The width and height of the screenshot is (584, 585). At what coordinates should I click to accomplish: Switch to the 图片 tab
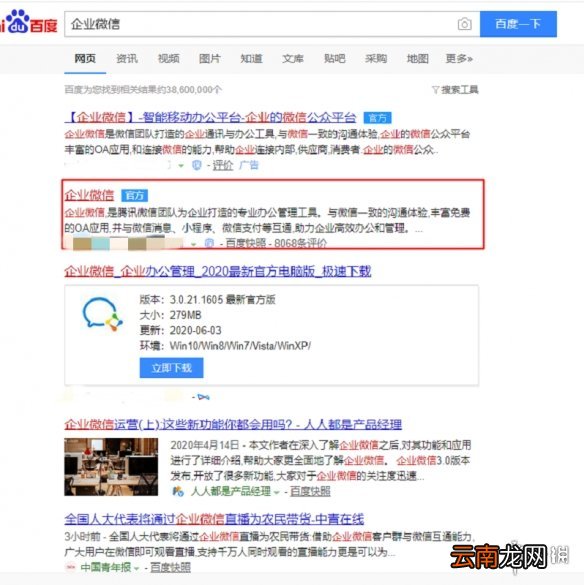[x=210, y=59]
